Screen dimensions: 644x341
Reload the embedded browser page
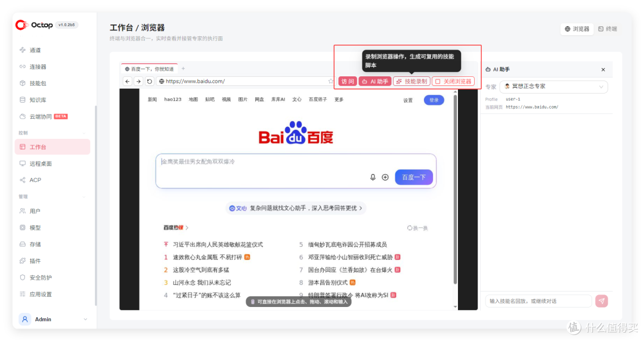pyautogui.click(x=150, y=81)
